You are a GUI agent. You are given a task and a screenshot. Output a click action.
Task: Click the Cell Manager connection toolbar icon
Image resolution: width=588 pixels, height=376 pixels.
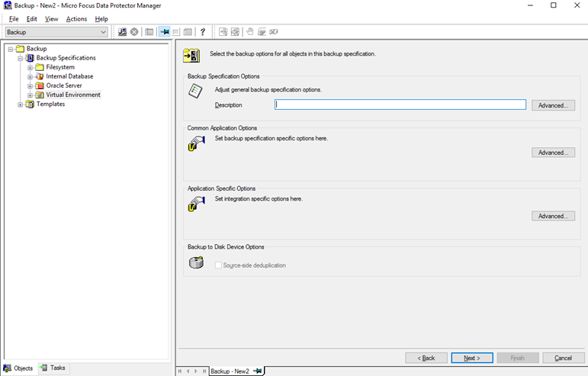coord(122,32)
